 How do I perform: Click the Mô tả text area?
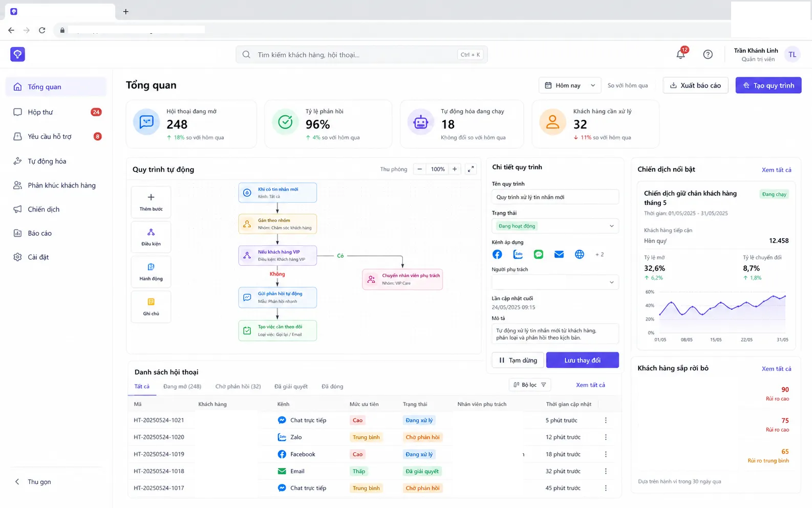(555, 334)
